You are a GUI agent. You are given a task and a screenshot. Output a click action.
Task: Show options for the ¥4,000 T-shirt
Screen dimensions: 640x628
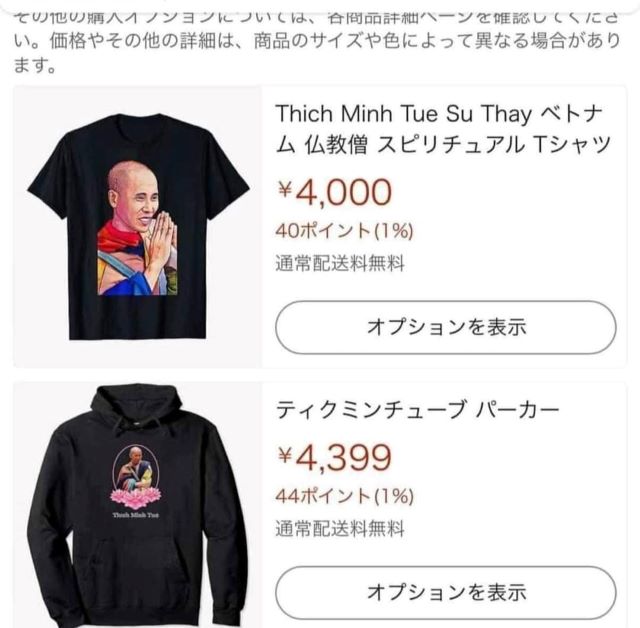click(x=446, y=327)
